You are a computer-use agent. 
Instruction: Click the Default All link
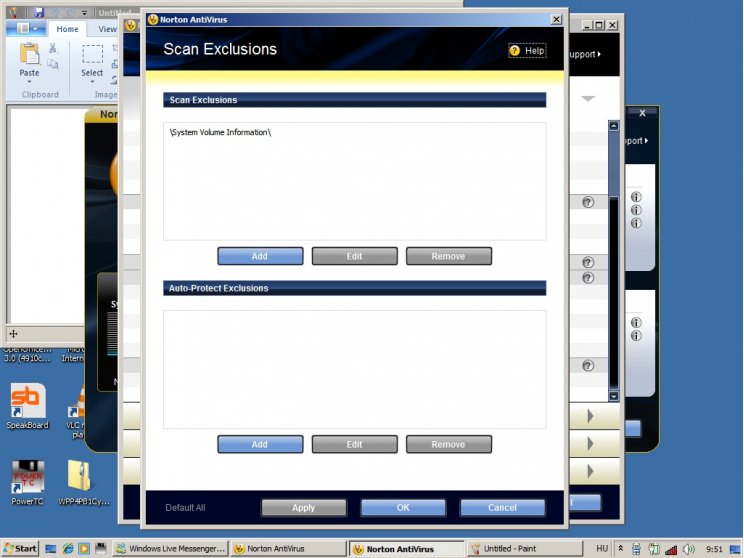(x=185, y=508)
